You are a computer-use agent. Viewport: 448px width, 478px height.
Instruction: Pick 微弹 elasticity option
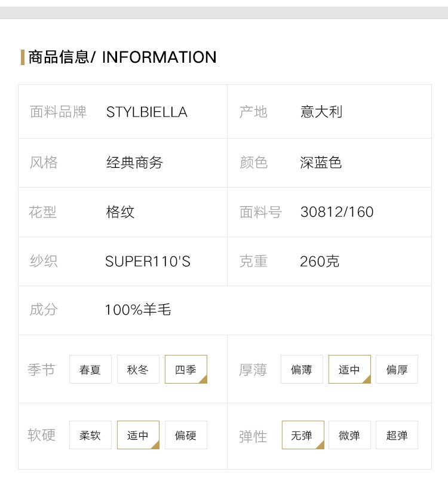pyautogui.click(x=349, y=435)
